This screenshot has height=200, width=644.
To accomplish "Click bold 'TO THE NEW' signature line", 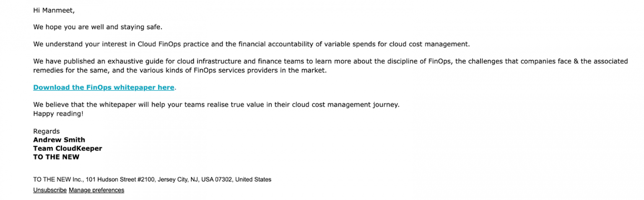I will point(56,157).
